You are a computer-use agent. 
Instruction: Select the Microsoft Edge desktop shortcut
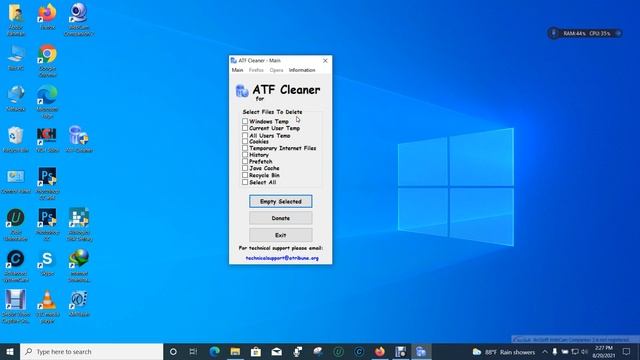(x=47, y=102)
